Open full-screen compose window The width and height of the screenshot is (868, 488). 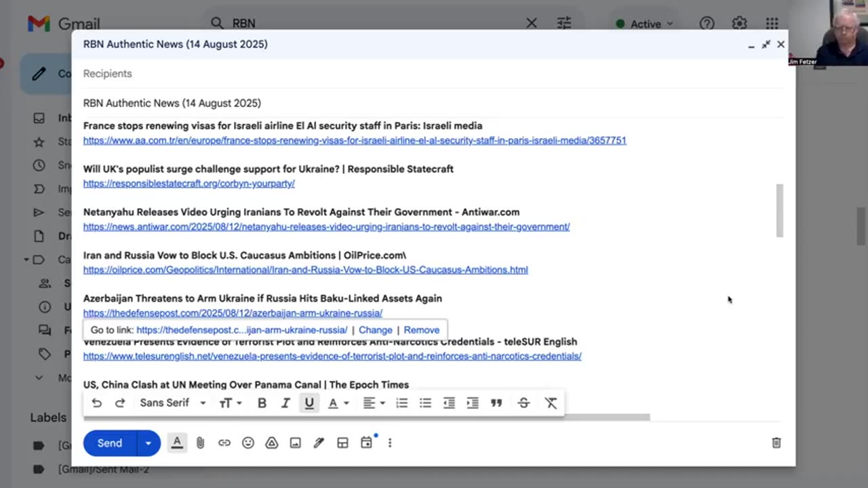coord(766,44)
